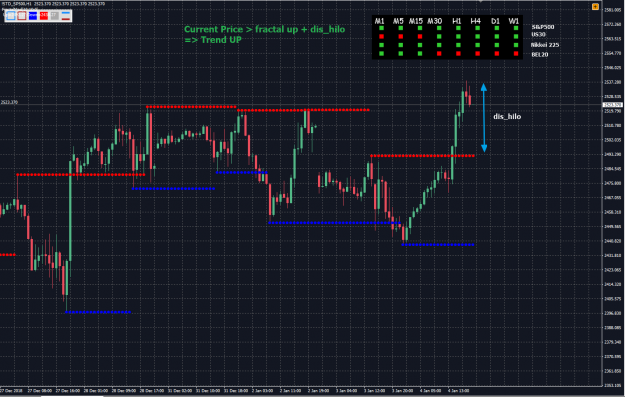Screen dimensions: 625x397
Task: Click the red BEL20 W1 trend square
Action: click(516, 53)
